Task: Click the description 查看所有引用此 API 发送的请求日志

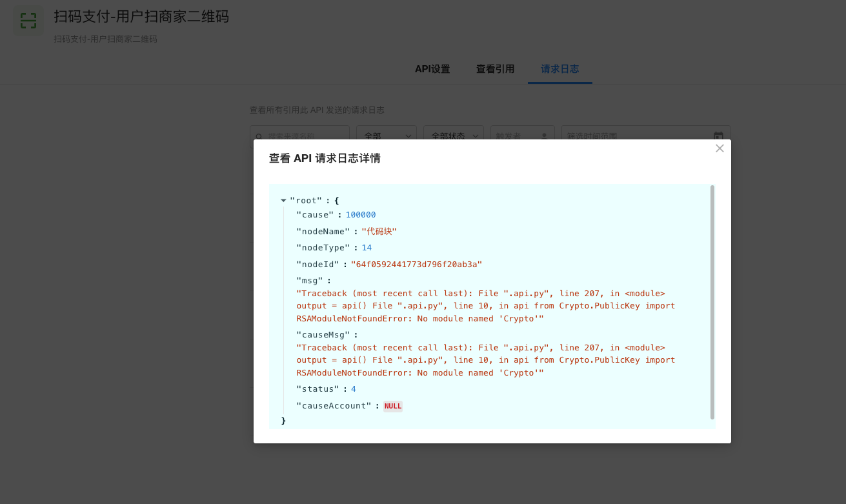Action: tap(317, 110)
